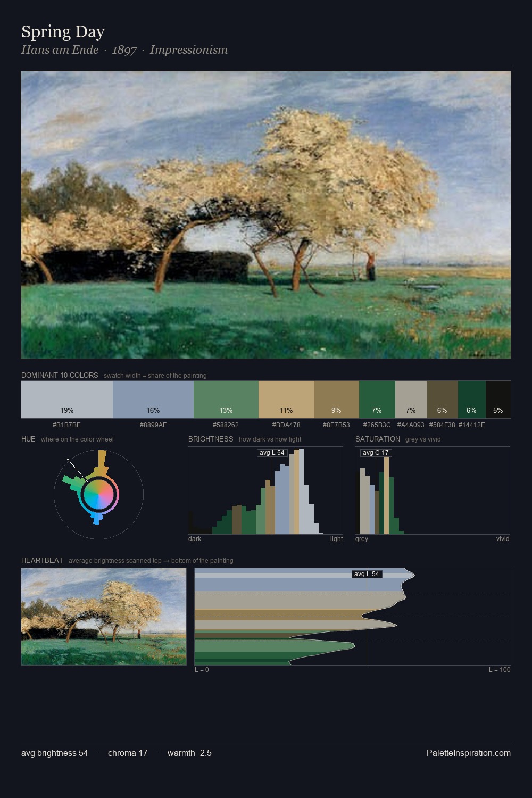
Task: Click the artist name 'Hans am Ende'
Action: (60, 50)
